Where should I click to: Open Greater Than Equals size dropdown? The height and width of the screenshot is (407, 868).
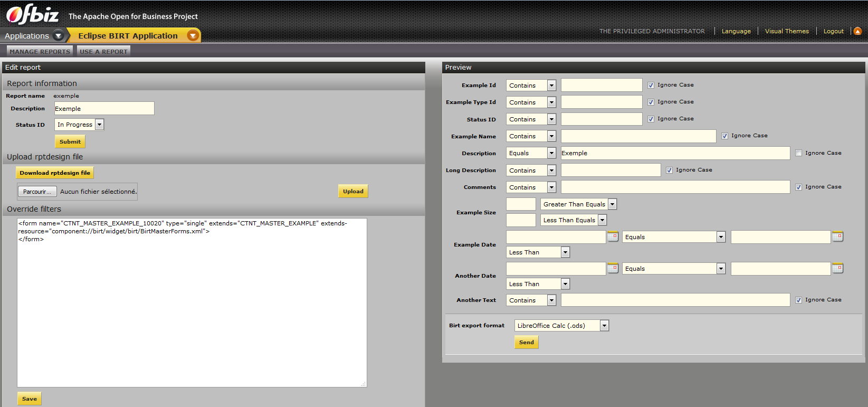pos(578,204)
